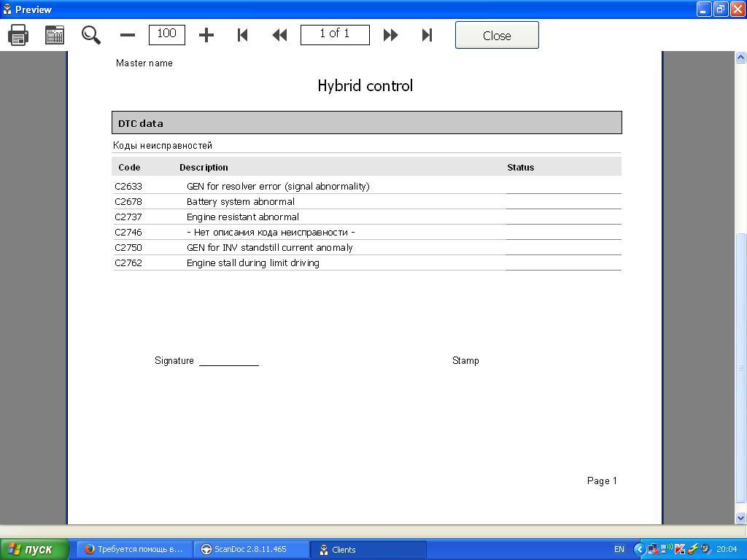Image resolution: width=747 pixels, height=560 pixels.
Task: Print the report with the printer icon
Action: [x=18, y=35]
